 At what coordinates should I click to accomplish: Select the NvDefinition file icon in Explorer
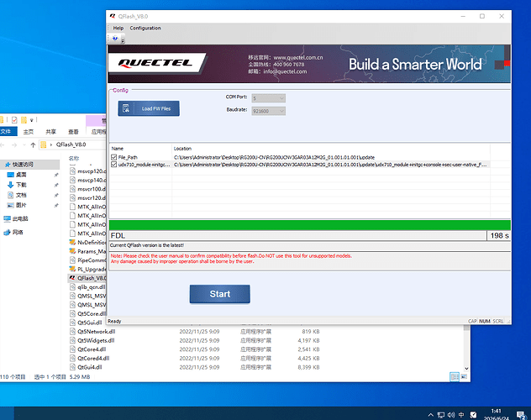click(72, 242)
